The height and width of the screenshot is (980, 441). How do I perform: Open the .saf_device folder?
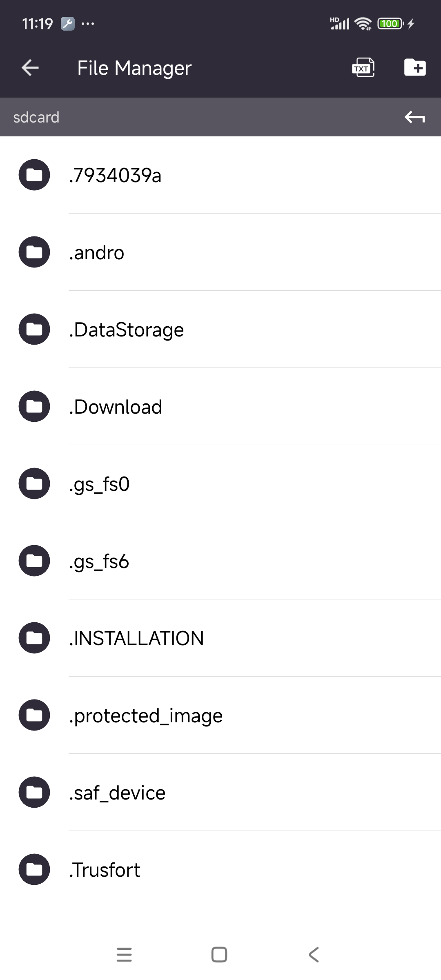click(x=117, y=793)
